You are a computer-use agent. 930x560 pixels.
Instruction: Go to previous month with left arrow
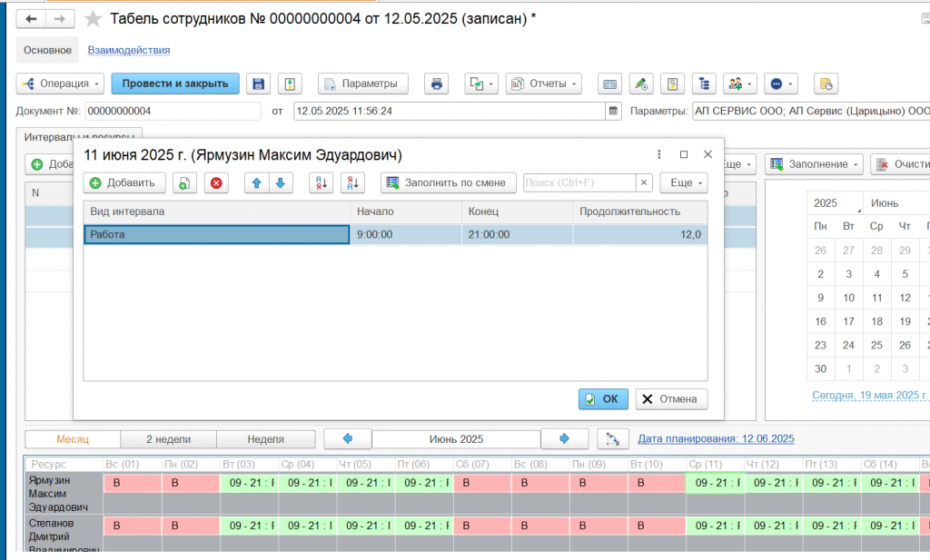pyautogui.click(x=347, y=438)
